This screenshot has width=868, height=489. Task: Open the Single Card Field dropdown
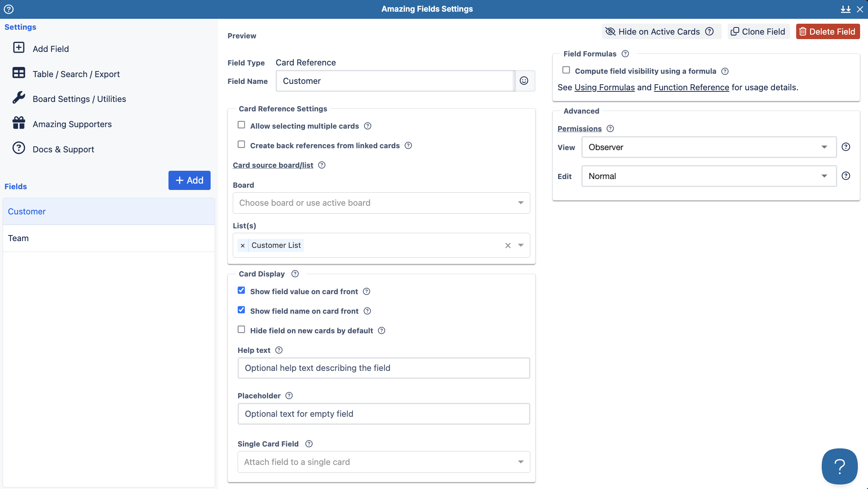pyautogui.click(x=384, y=462)
